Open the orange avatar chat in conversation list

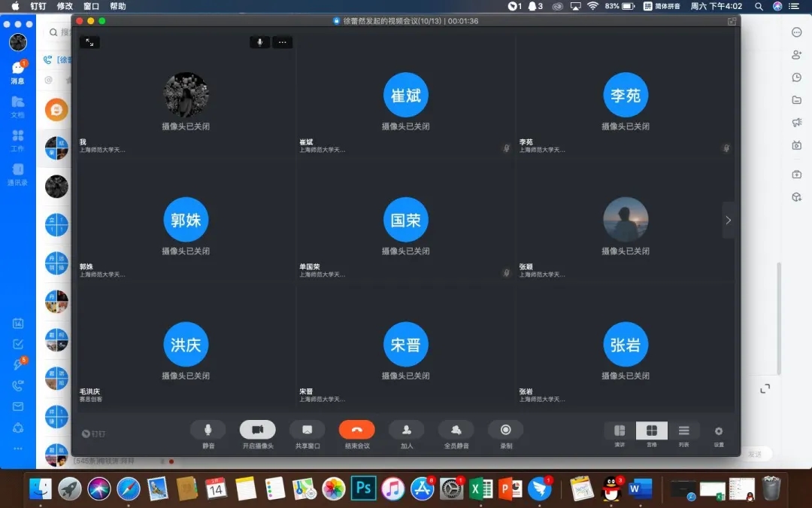click(56, 110)
